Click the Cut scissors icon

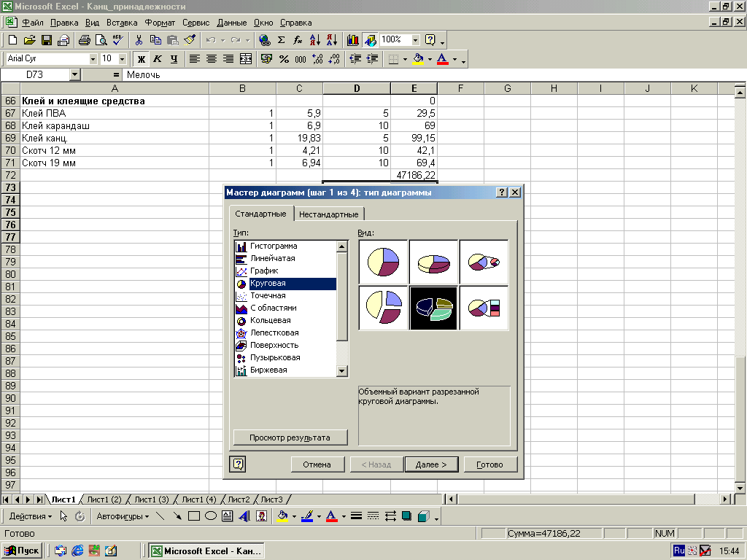point(139,40)
